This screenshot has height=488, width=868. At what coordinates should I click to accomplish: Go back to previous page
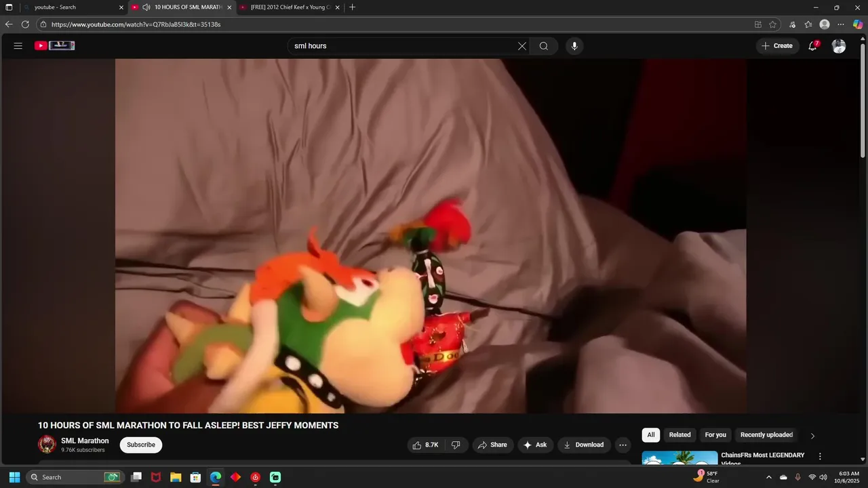[x=9, y=24]
